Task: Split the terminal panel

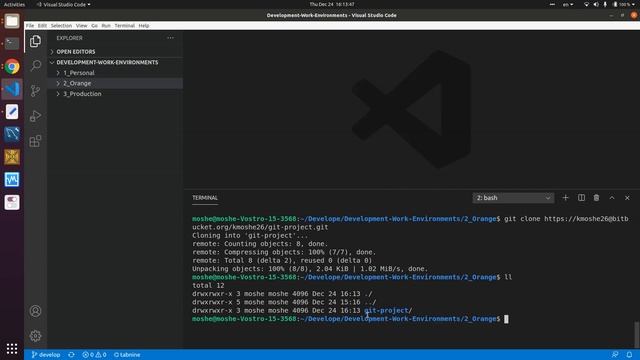Action: (x=581, y=198)
